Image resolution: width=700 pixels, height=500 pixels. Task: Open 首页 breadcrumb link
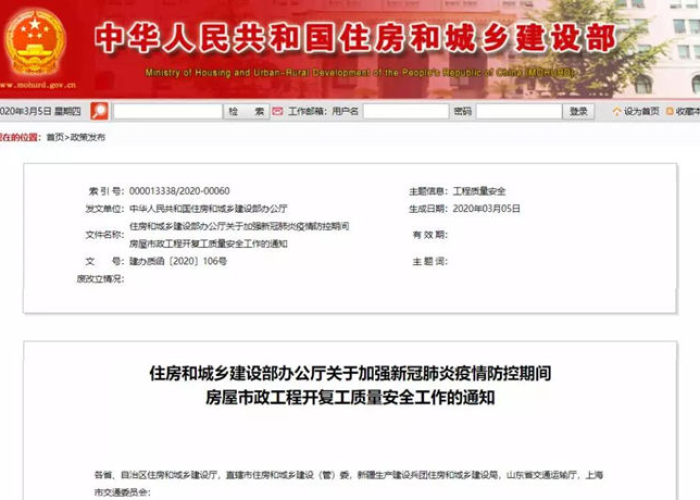click(x=55, y=137)
